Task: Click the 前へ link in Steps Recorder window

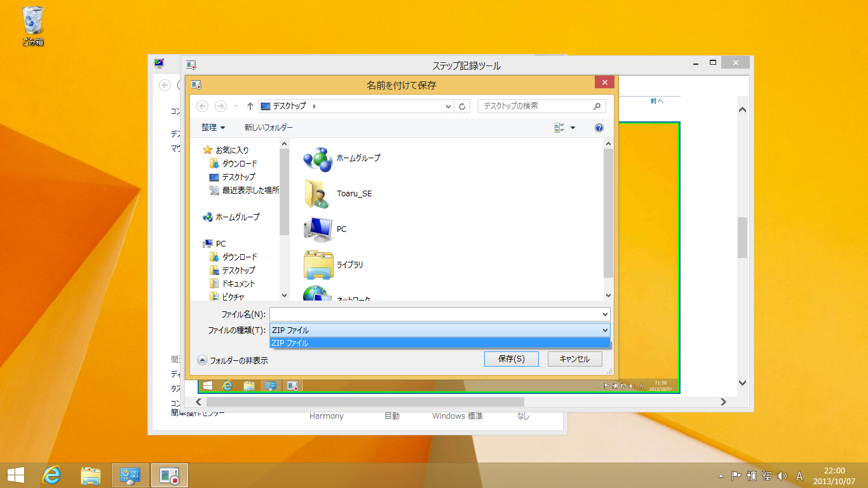Action: coord(657,101)
